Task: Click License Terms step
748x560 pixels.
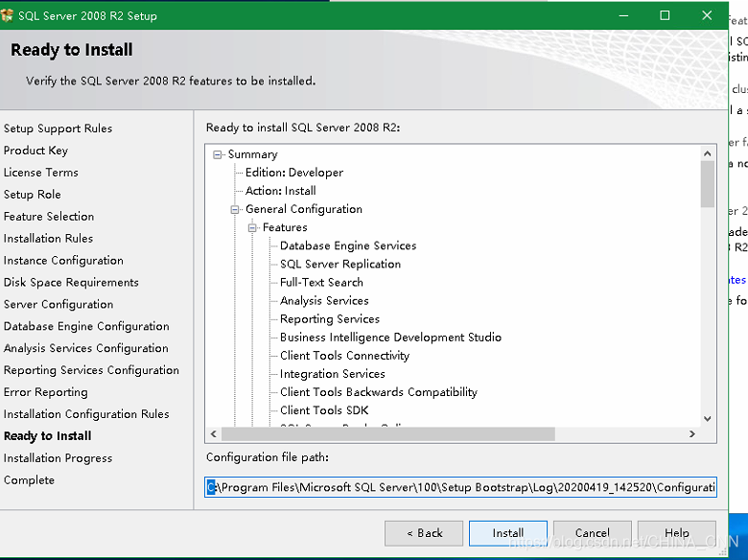Action: 41,173
